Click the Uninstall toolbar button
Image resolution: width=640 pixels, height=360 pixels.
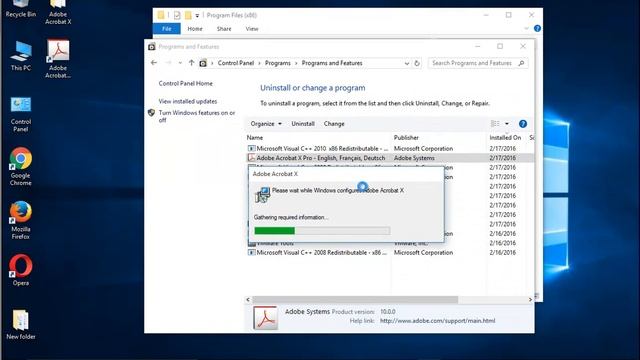click(x=303, y=124)
